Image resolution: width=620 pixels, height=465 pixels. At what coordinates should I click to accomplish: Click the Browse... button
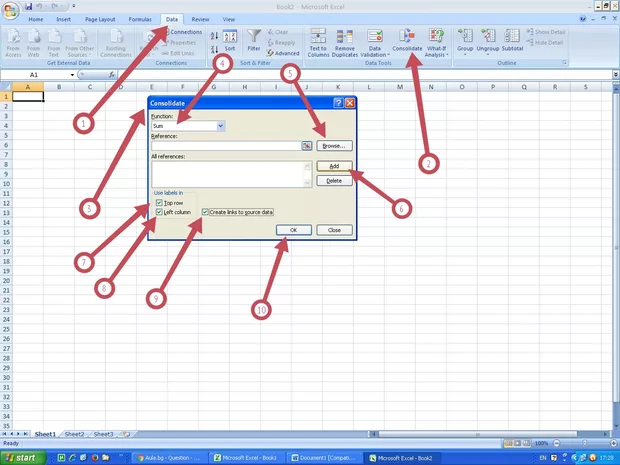click(x=334, y=146)
